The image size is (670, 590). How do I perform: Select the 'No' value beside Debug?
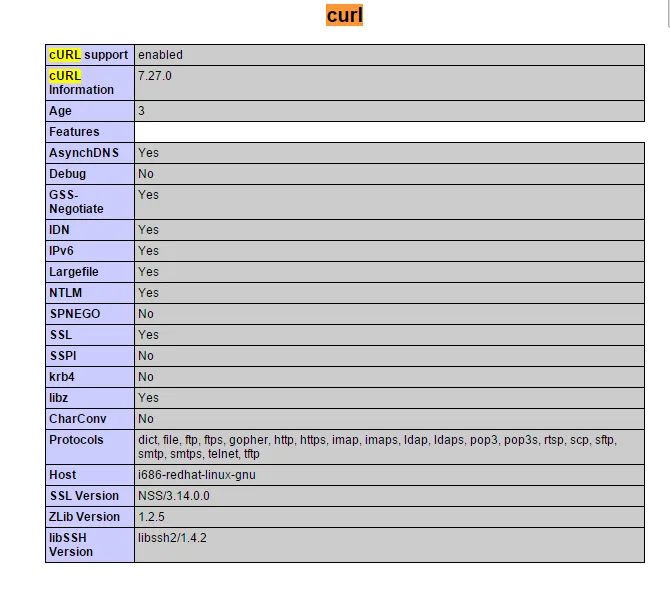tap(146, 174)
